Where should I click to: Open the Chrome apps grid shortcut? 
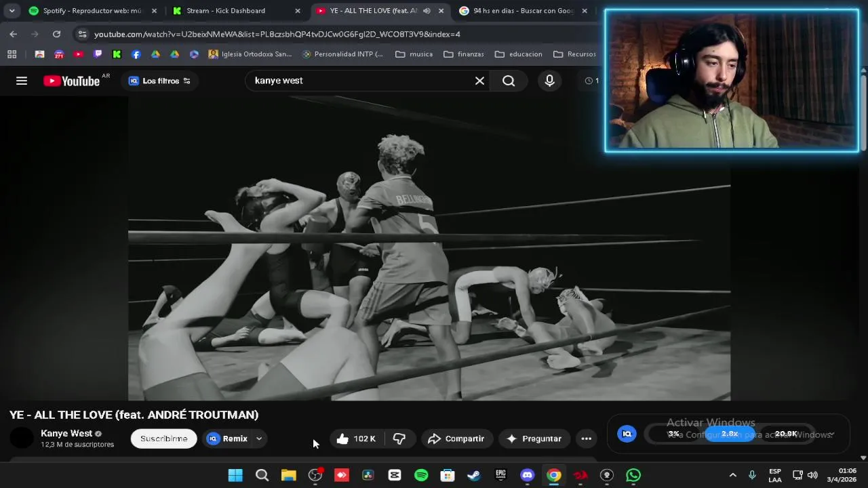tap(12, 54)
